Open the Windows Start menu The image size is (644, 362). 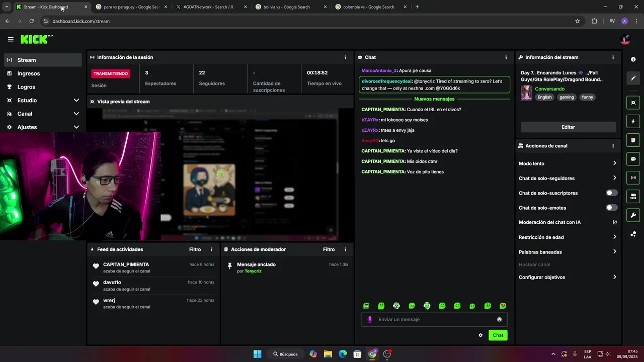coord(257,354)
